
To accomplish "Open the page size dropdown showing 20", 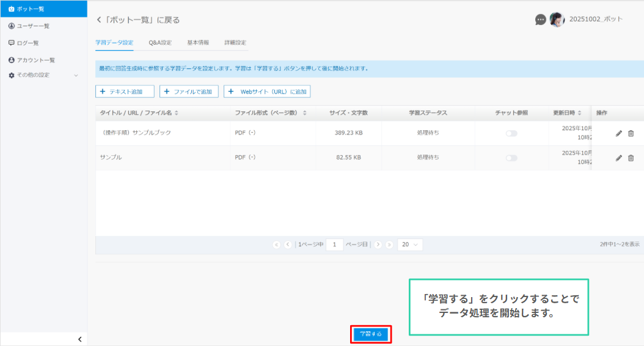I will click(409, 245).
